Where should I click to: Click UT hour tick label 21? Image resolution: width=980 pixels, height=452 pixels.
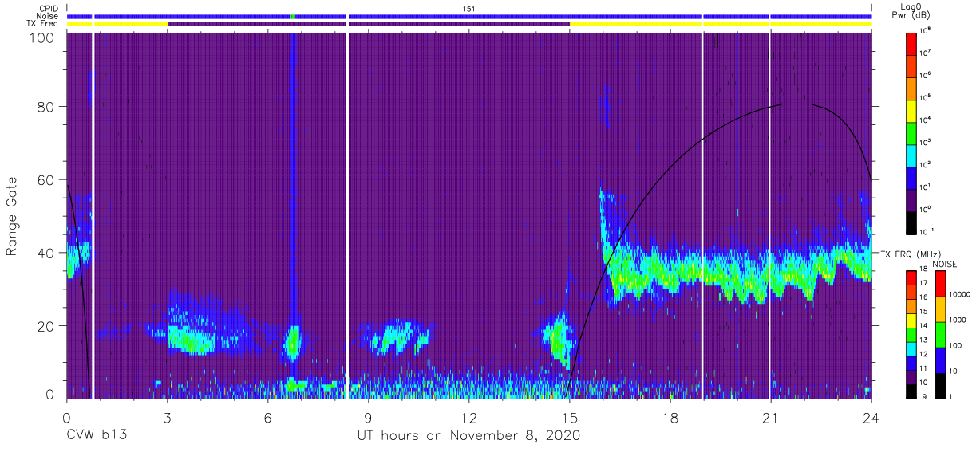[x=771, y=418]
